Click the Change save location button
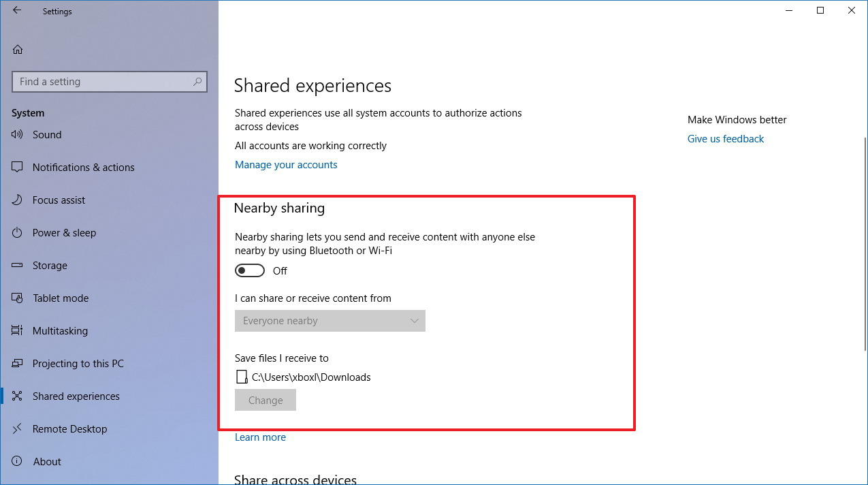Viewport: 868px width, 485px height. pyautogui.click(x=266, y=401)
